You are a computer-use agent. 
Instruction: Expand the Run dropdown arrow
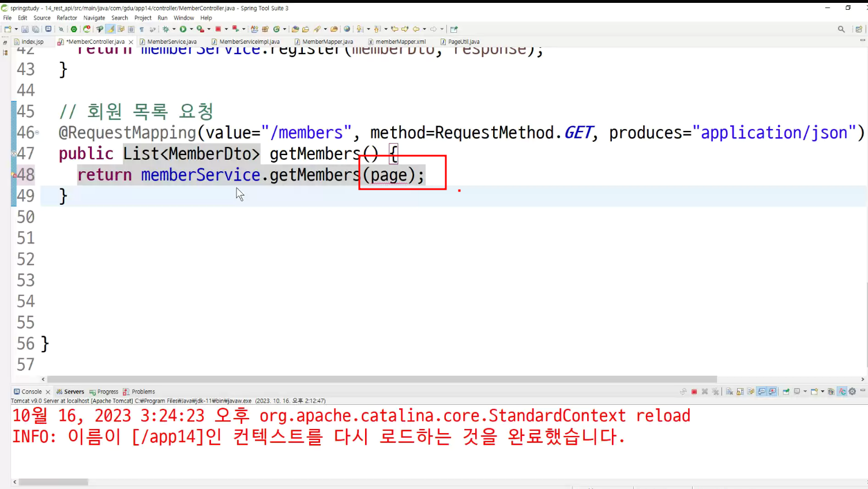coord(191,29)
